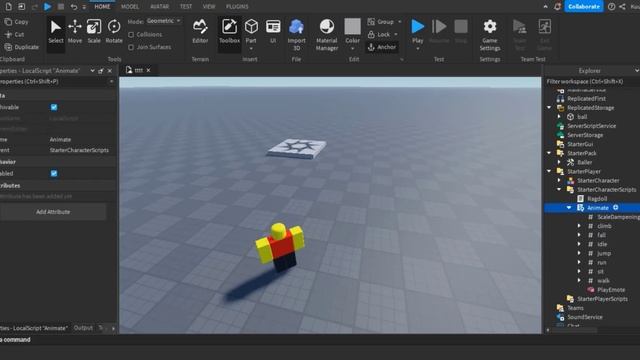Click Copy in the Clipboard group
Screen dimensions: 640x360
(x=17, y=22)
